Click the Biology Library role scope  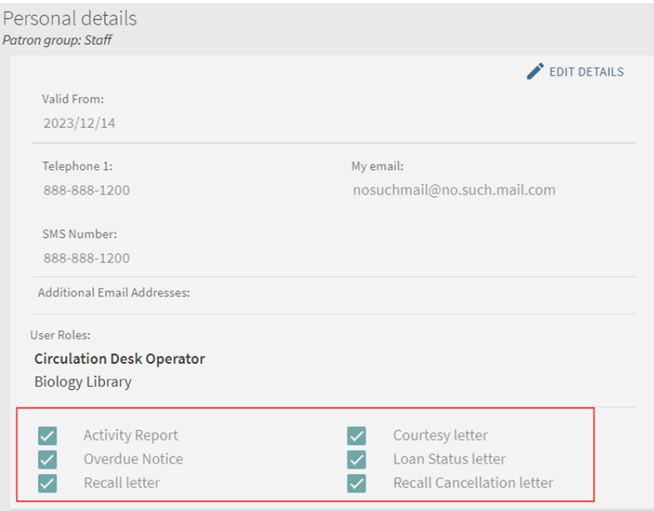coord(82,381)
